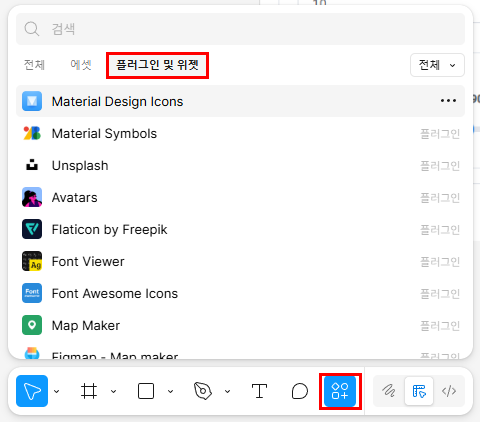Run the Font Viewer plugin
The height and width of the screenshot is (422, 480).
pos(240,261)
